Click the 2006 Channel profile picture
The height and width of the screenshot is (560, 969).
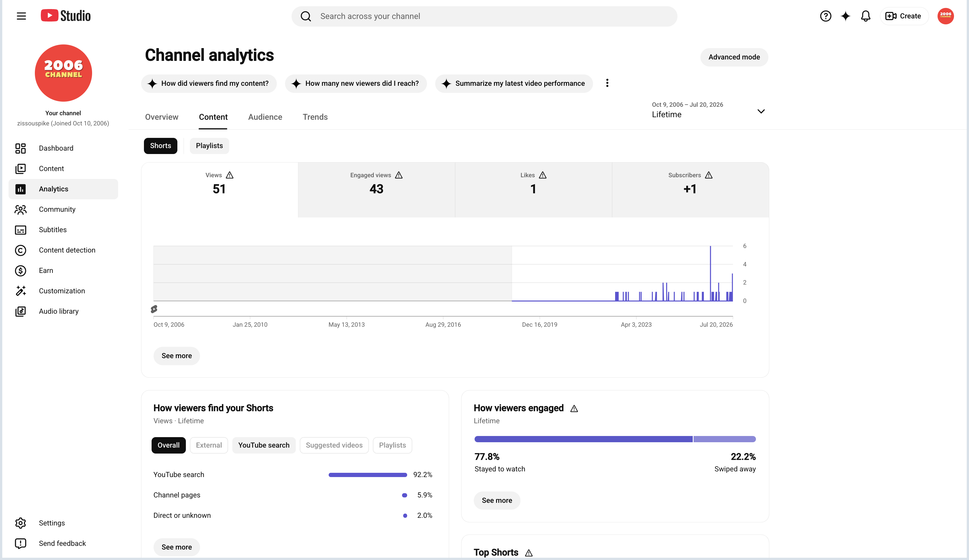63,73
